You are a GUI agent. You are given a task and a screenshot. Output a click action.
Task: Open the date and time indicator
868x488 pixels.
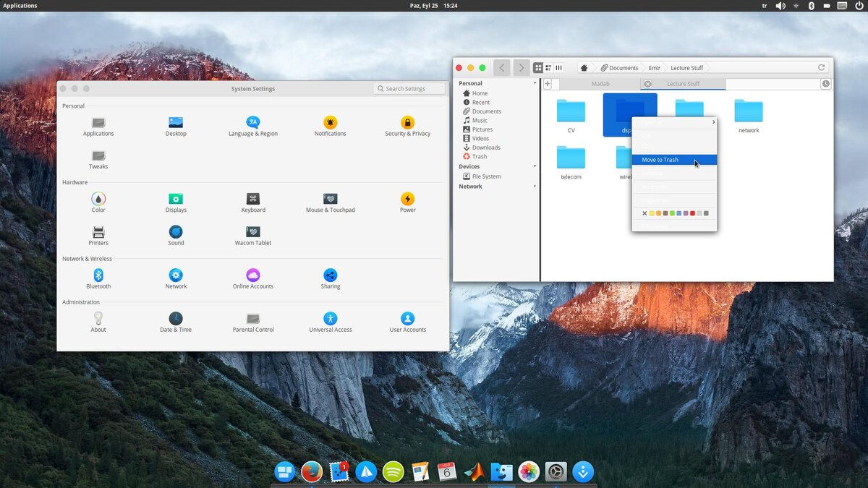pyautogui.click(x=433, y=6)
